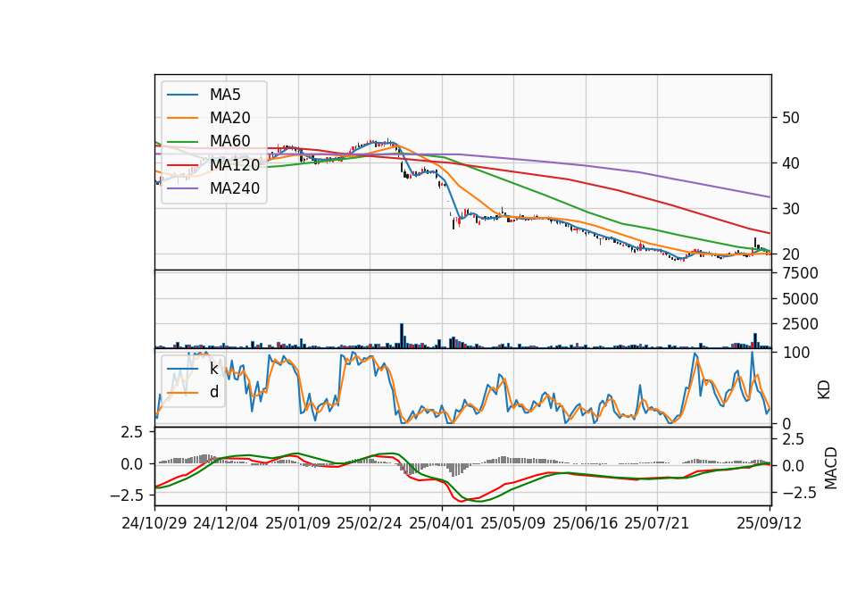Click the MA240 legend label
857x616 pixels.
pos(235,188)
